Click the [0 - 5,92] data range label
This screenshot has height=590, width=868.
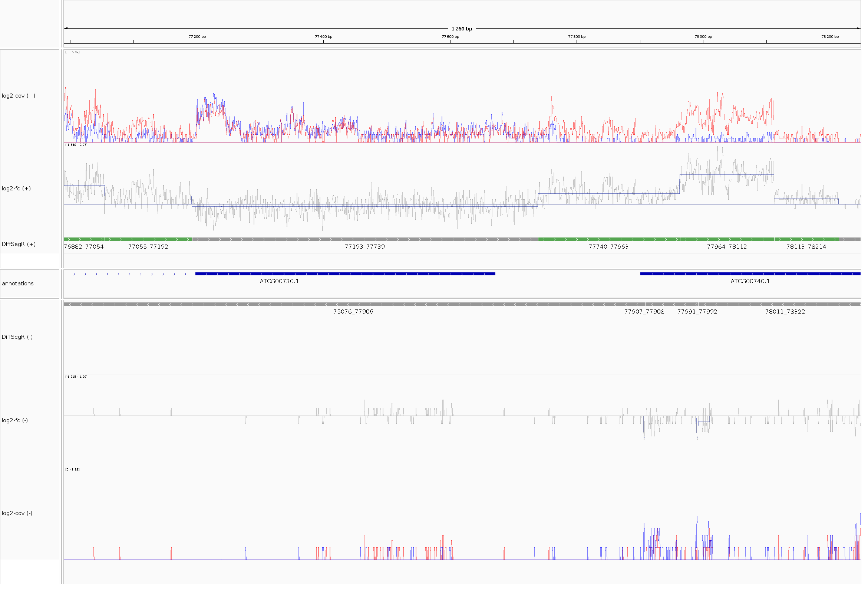click(x=72, y=52)
